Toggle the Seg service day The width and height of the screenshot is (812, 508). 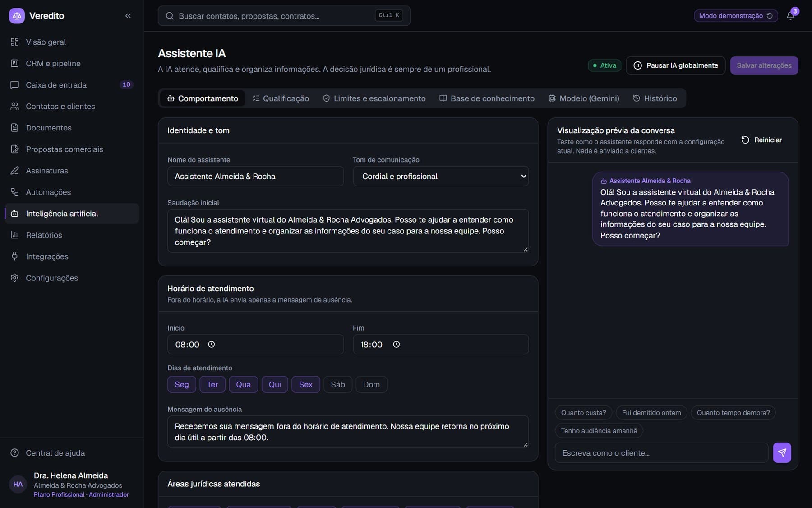182,384
